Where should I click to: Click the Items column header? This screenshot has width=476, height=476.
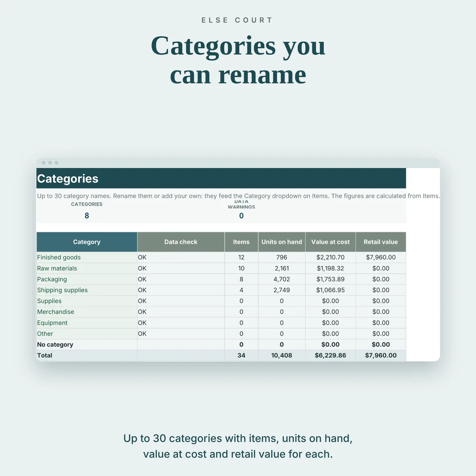point(241,242)
